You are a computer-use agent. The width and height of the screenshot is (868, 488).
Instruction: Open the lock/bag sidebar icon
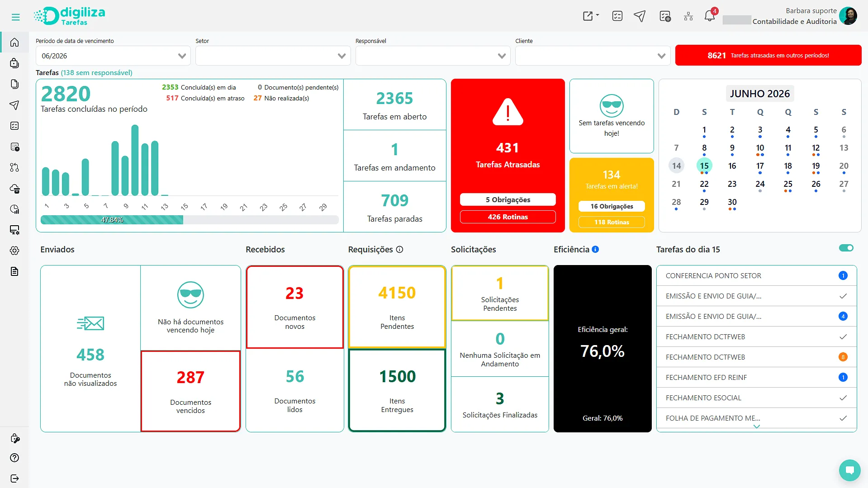tap(14, 63)
